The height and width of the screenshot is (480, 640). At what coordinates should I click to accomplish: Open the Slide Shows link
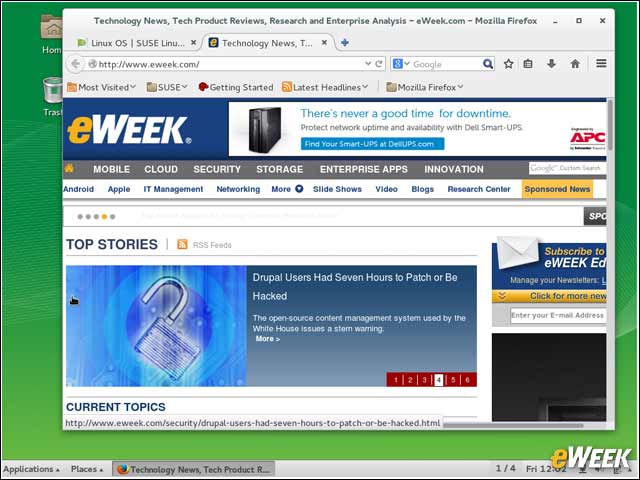pyautogui.click(x=337, y=189)
